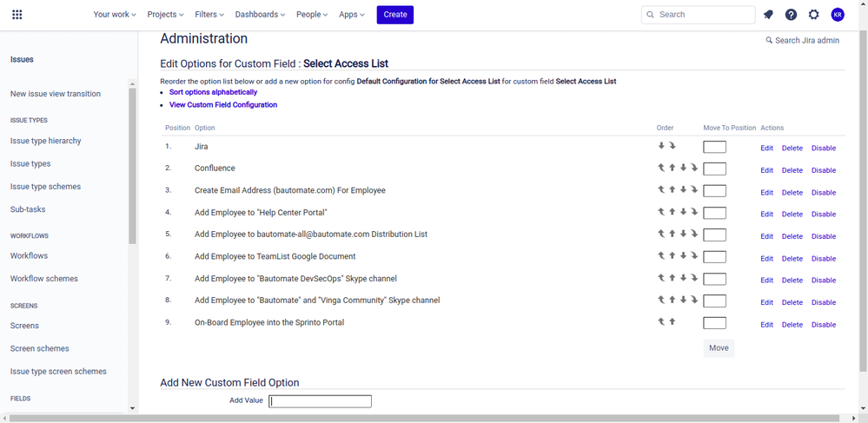Viewport: 868px width, 423px height.
Task: Open Issue type hierarchy in sidebar
Action: (x=46, y=142)
